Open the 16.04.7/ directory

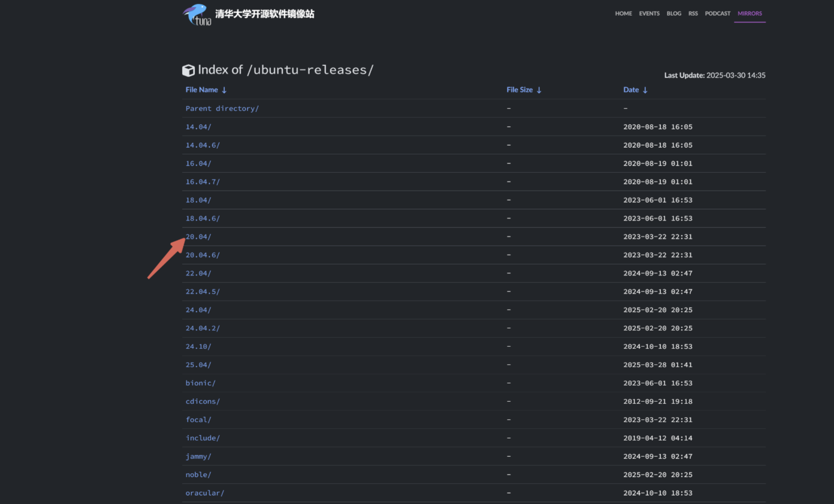coord(203,182)
